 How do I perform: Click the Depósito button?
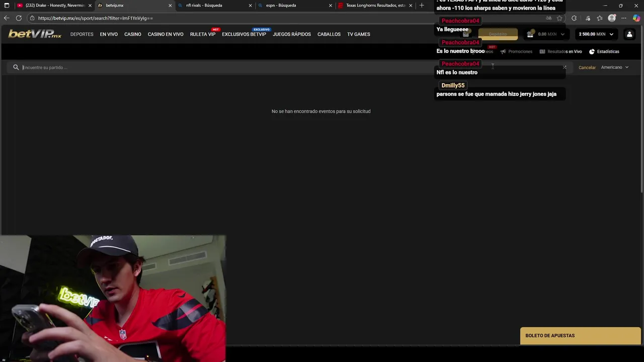(498, 34)
